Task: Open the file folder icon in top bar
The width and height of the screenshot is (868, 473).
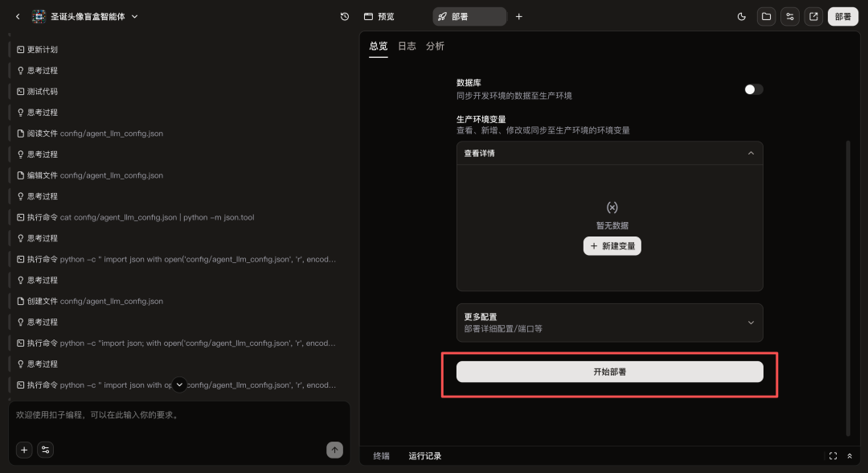Action: 766,17
